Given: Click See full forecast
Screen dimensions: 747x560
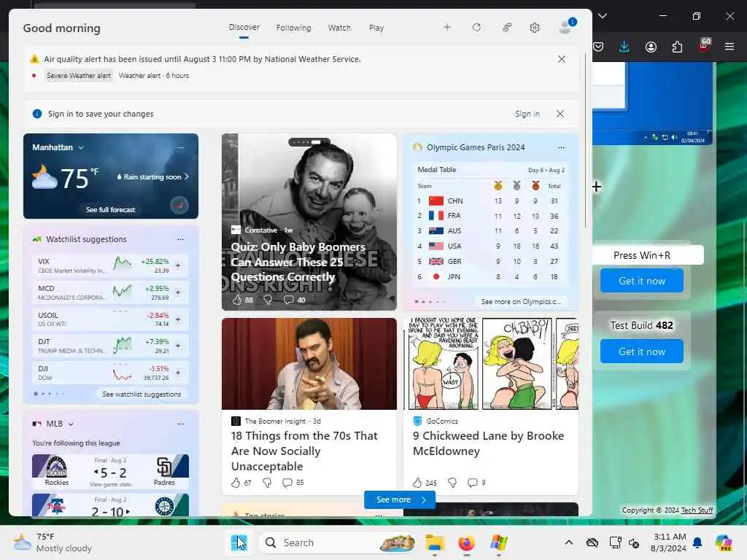Looking at the screenshot, I should 111,209.
